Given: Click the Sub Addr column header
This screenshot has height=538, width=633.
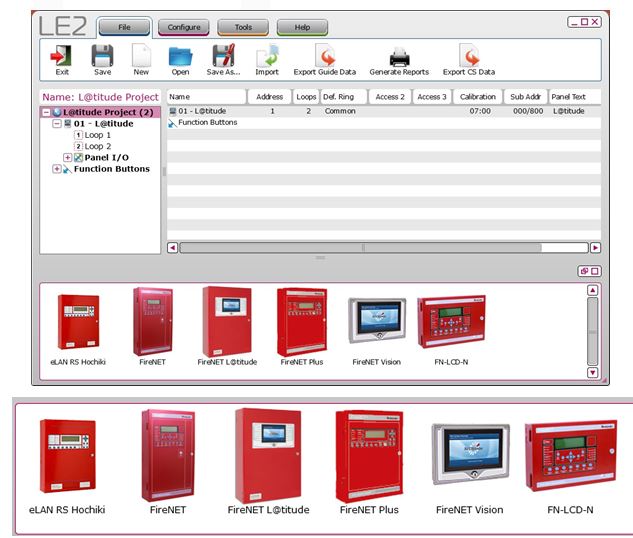Looking at the screenshot, I should pos(525,97).
